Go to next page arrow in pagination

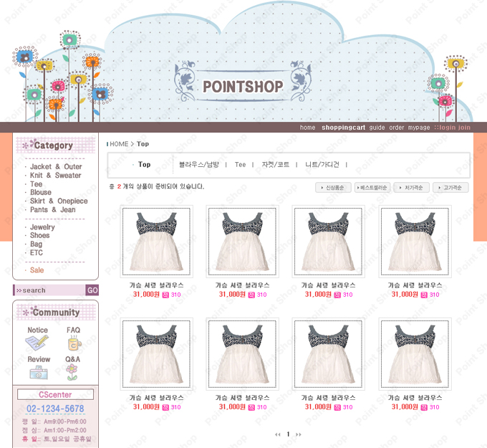tap(299, 434)
